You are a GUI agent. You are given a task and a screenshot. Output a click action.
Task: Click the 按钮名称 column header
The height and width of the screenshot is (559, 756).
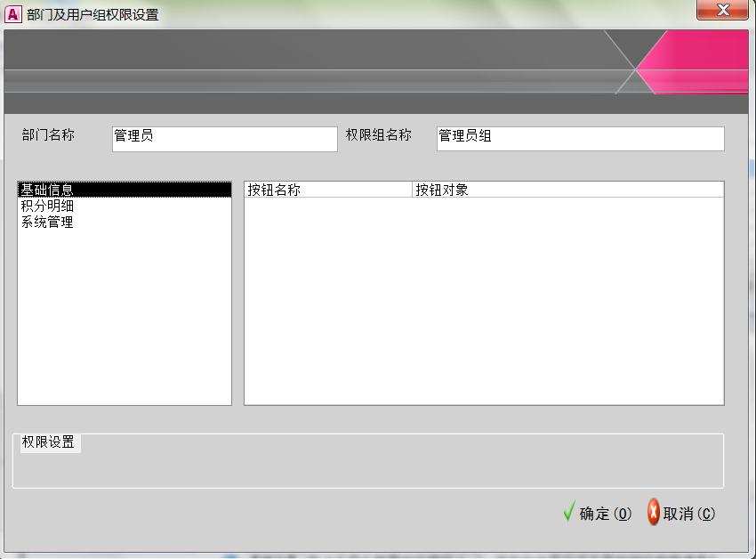coord(328,190)
